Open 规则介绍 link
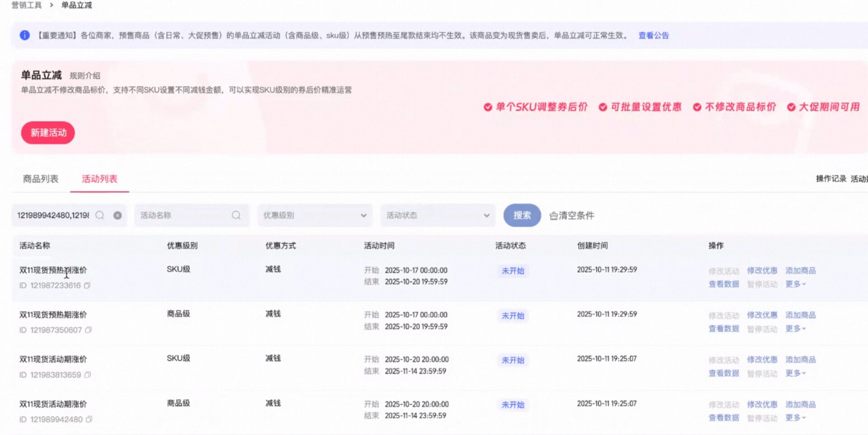The image size is (868, 435). point(85,76)
